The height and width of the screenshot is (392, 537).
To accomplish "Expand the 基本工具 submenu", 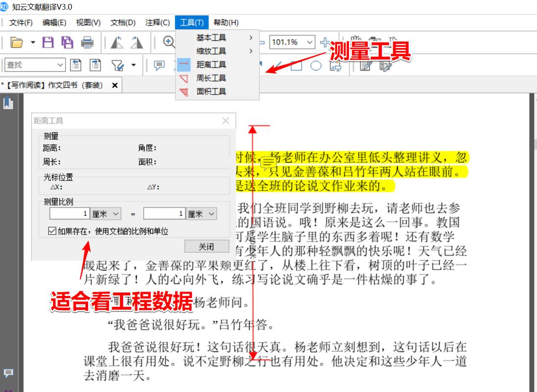I will pyautogui.click(x=212, y=37).
